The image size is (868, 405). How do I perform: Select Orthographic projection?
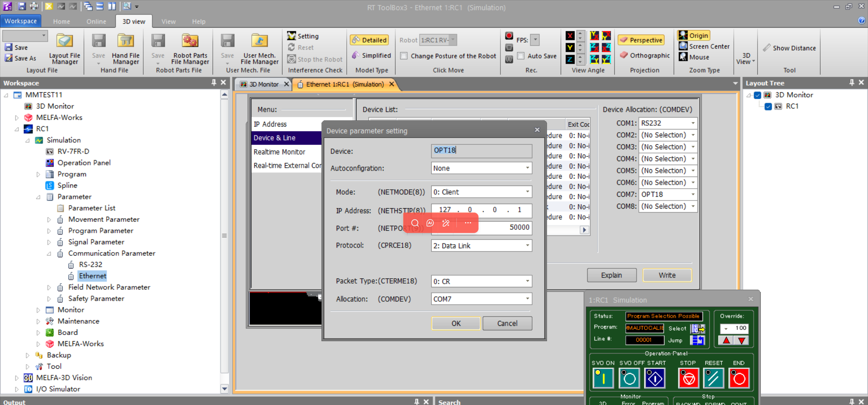pos(645,55)
